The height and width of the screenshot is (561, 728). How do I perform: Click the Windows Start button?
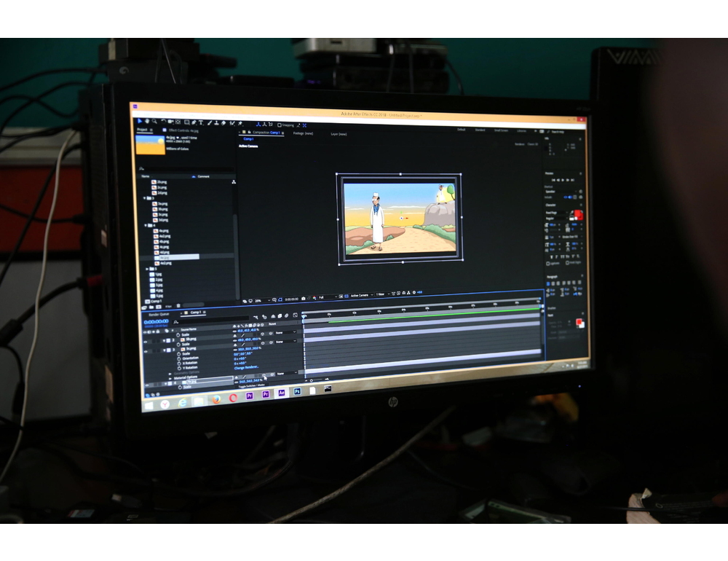[x=149, y=406]
